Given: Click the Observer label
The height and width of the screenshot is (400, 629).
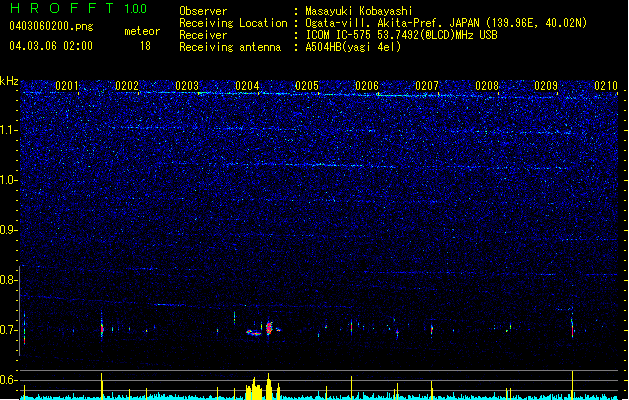Looking at the screenshot, I should click(x=203, y=11).
